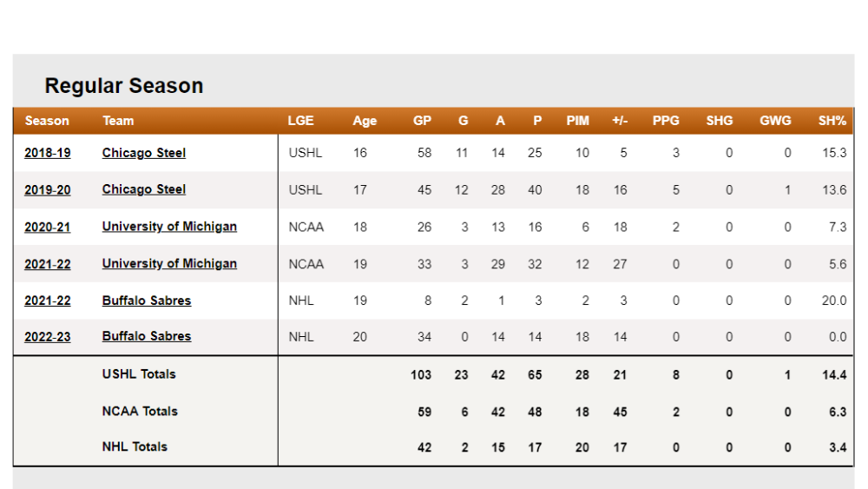Image resolution: width=868 pixels, height=489 pixels.
Task: Click the Season column header
Action: click(47, 121)
